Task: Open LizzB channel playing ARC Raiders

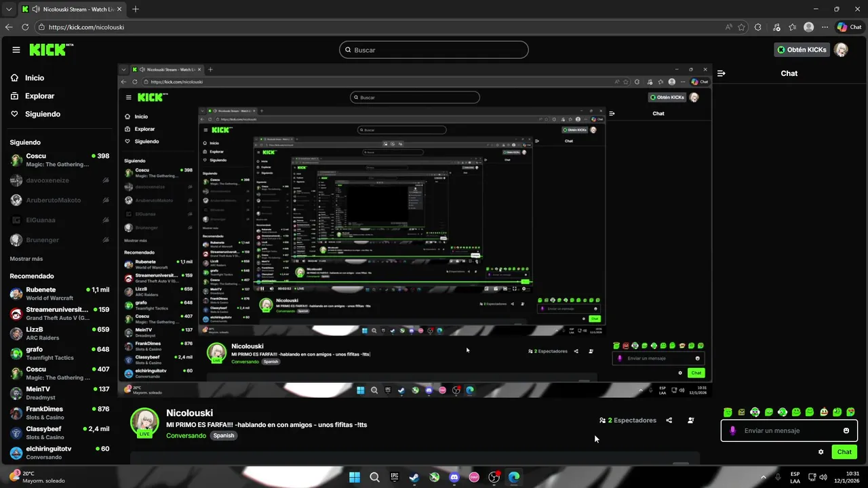Action: tap(60, 333)
